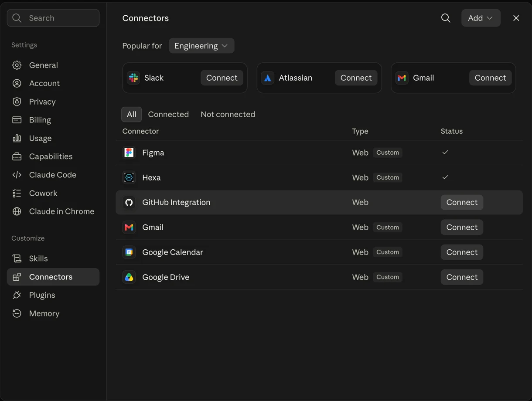Click the Connector column header
Image resolution: width=532 pixels, height=401 pixels.
(140, 131)
